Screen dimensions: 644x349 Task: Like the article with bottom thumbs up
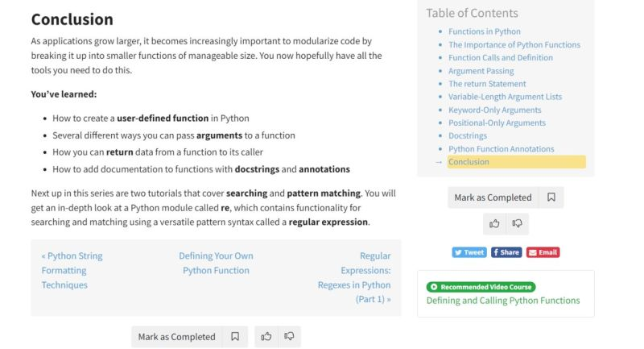[266, 337]
